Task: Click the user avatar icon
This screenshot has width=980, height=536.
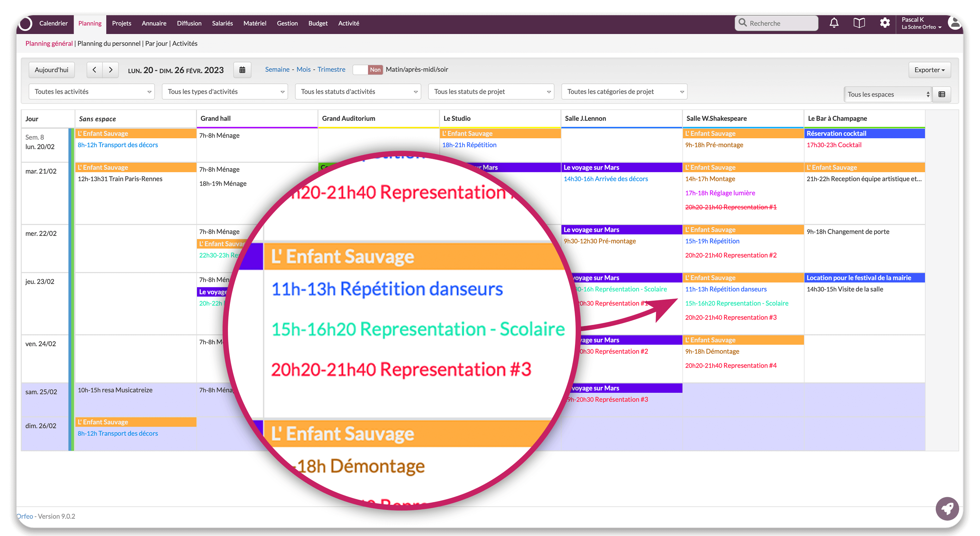Action: tap(954, 23)
